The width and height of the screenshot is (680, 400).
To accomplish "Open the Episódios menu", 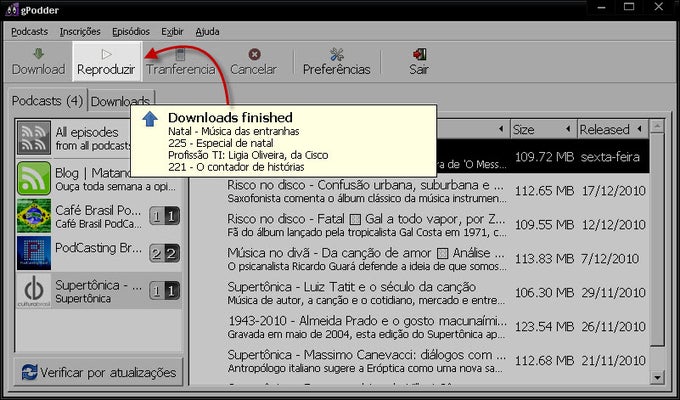I will point(131,32).
